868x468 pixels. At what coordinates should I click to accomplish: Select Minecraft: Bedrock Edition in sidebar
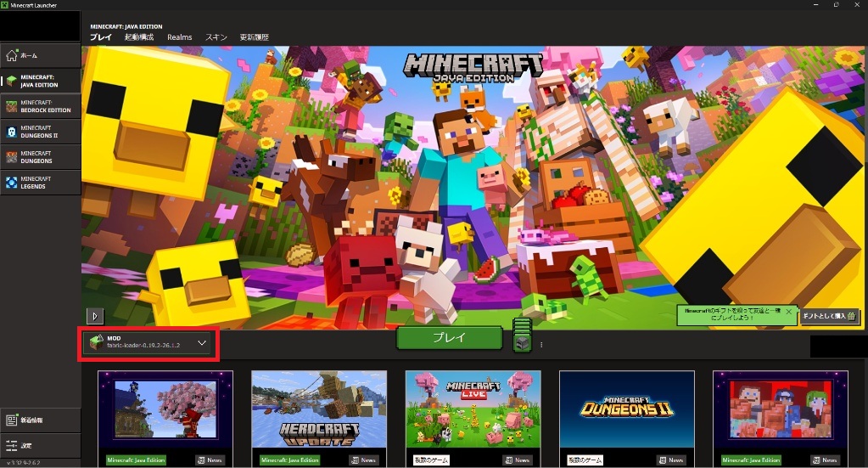tap(41, 106)
